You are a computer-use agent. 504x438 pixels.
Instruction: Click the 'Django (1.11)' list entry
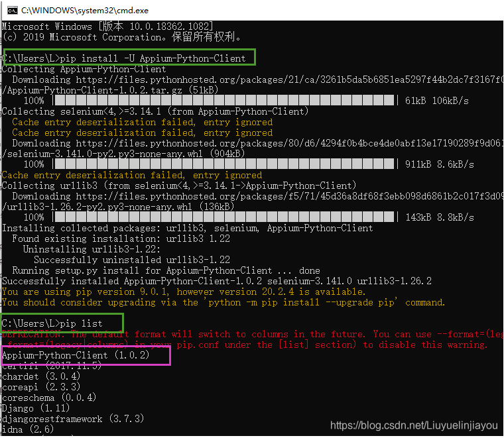point(36,408)
